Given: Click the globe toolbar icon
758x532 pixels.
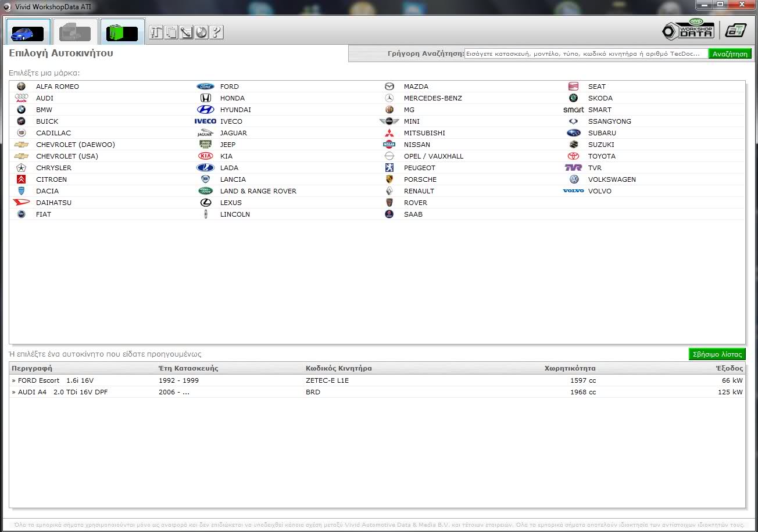Looking at the screenshot, I should click(x=201, y=33).
